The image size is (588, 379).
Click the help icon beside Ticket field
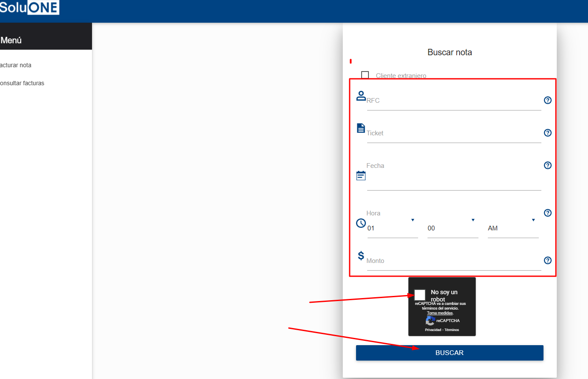coord(547,133)
